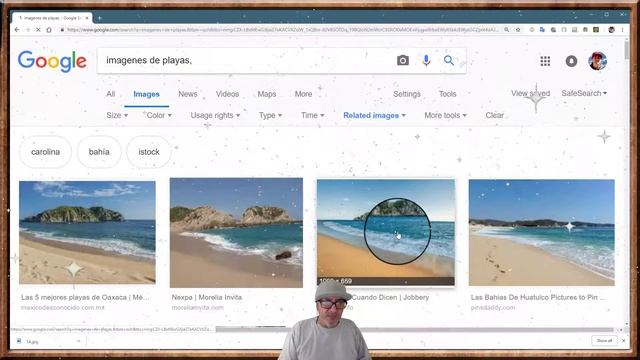
Task: Toggle the Tools filter bar
Action: click(x=448, y=94)
